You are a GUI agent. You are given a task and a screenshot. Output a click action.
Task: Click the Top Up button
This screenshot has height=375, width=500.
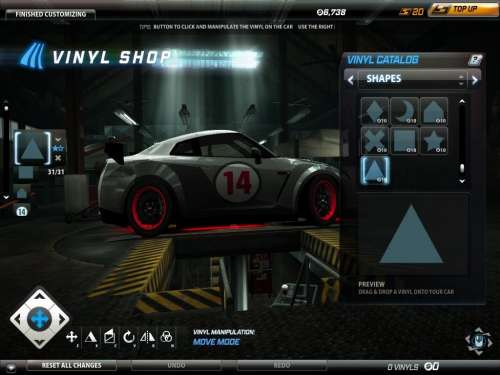tap(463, 10)
